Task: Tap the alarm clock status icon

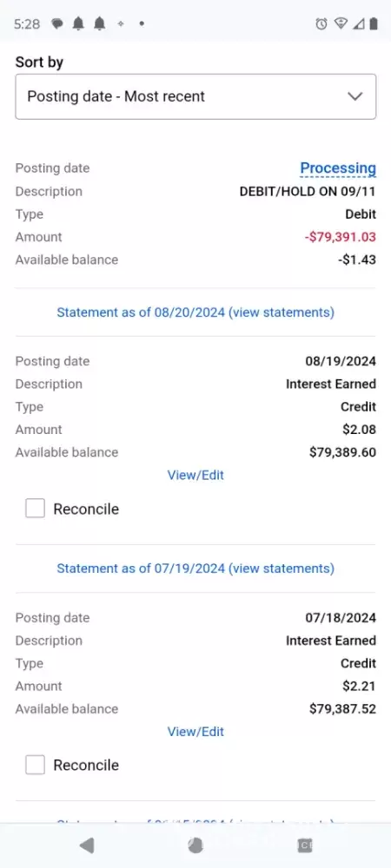Action: (321, 23)
